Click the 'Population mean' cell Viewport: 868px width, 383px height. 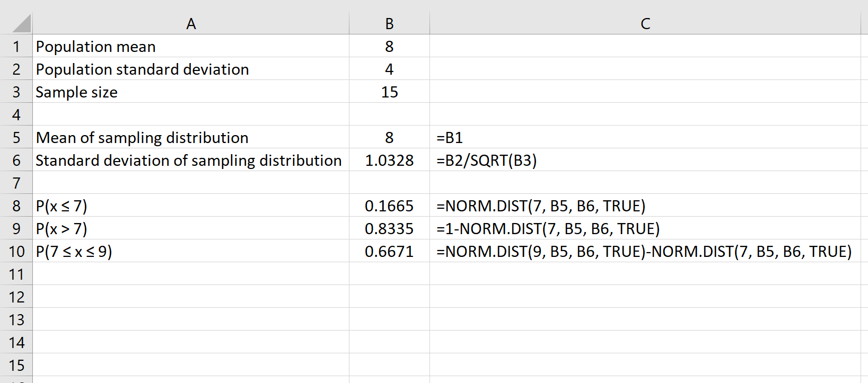click(x=191, y=46)
